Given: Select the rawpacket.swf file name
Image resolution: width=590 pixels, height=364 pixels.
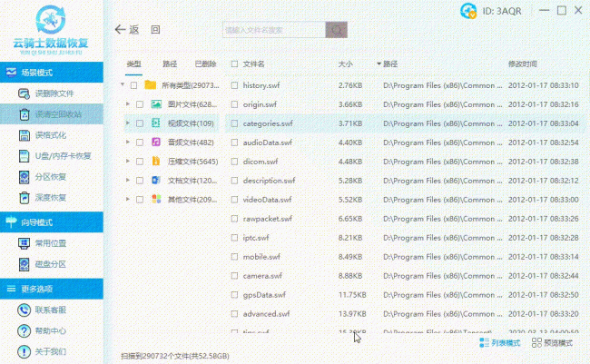Looking at the screenshot, I should pyautogui.click(x=267, y=219).
